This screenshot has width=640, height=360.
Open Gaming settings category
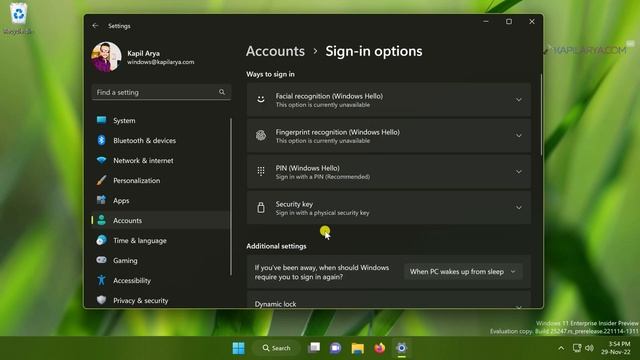160,260
